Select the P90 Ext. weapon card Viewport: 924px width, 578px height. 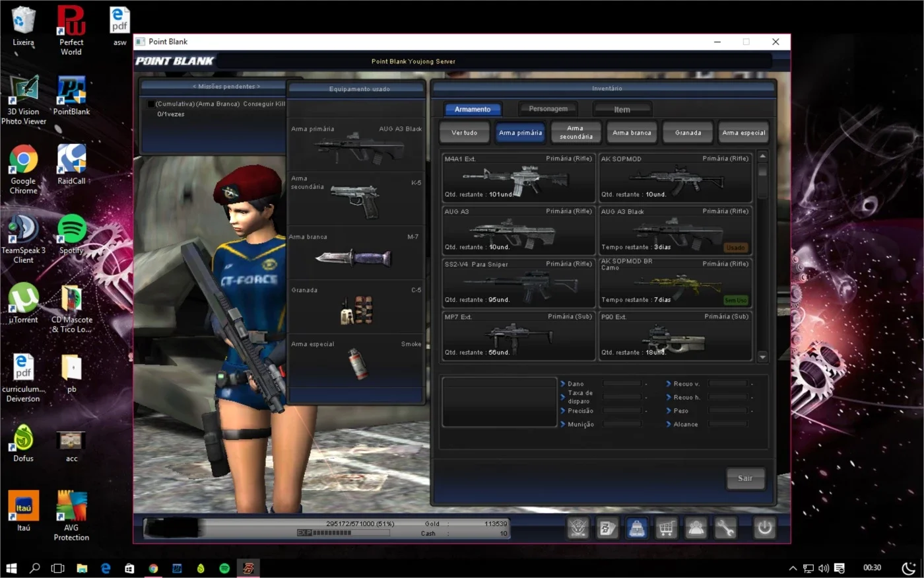click(x=675, y=335)
